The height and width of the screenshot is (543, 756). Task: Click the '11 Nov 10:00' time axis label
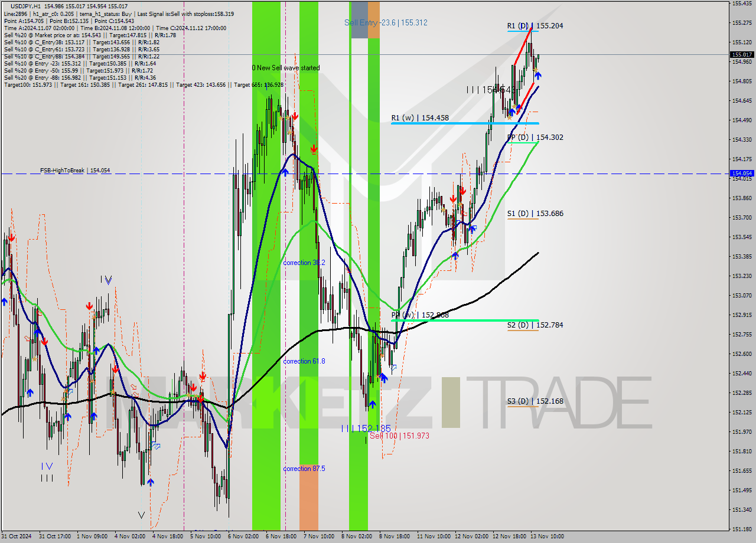434,537
